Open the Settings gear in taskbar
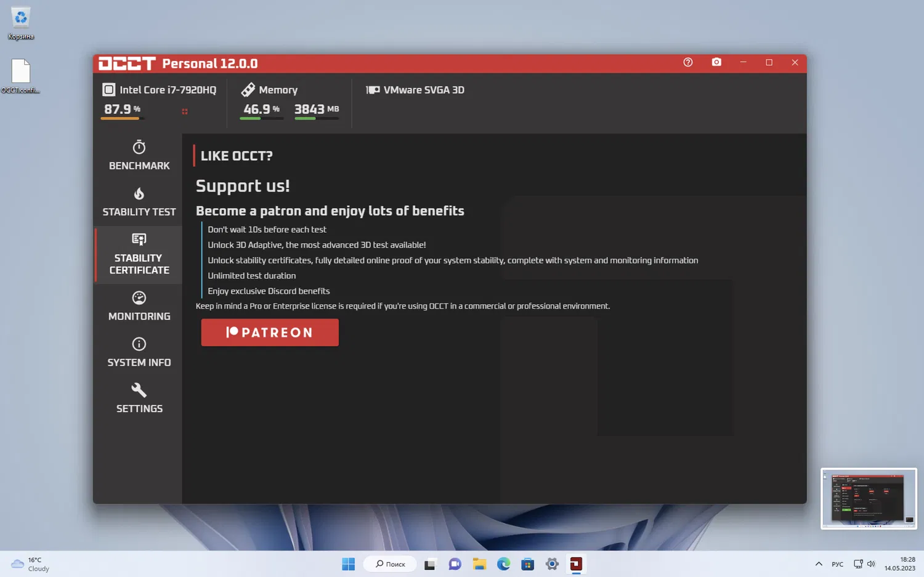This screenshot has width=924, height=577. tap(552, 564)
